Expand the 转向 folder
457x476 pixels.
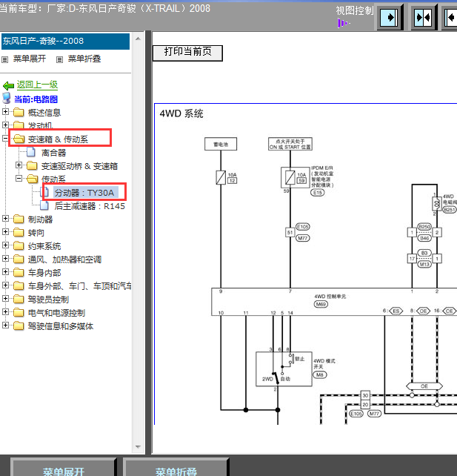[5, 231]
